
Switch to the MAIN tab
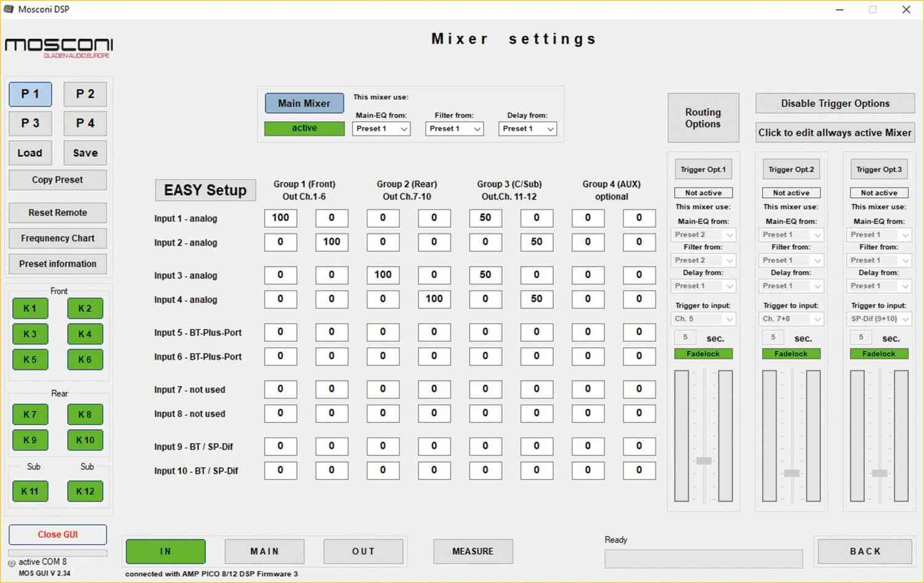[x=264, y=552]
